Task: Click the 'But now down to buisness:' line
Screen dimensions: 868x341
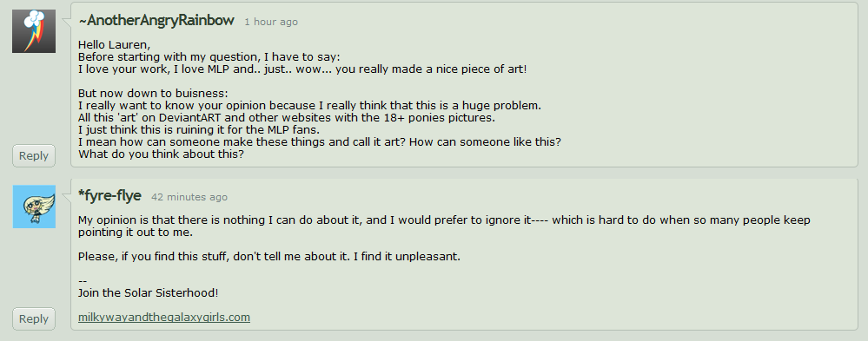Action: click(153, 94)
